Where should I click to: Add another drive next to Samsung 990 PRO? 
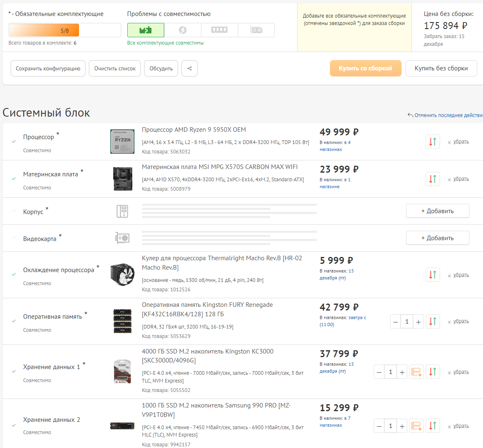(416, 426)
